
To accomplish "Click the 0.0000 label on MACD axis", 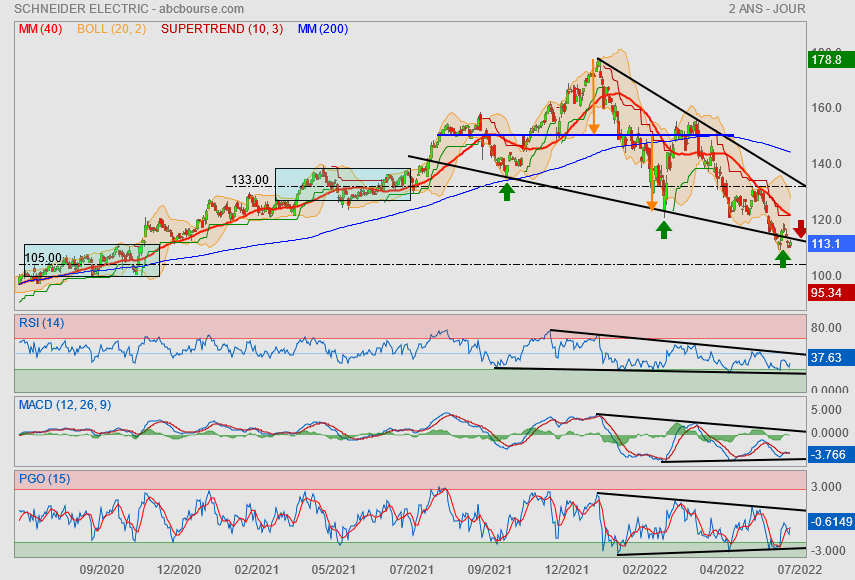I will coord(829,432).
